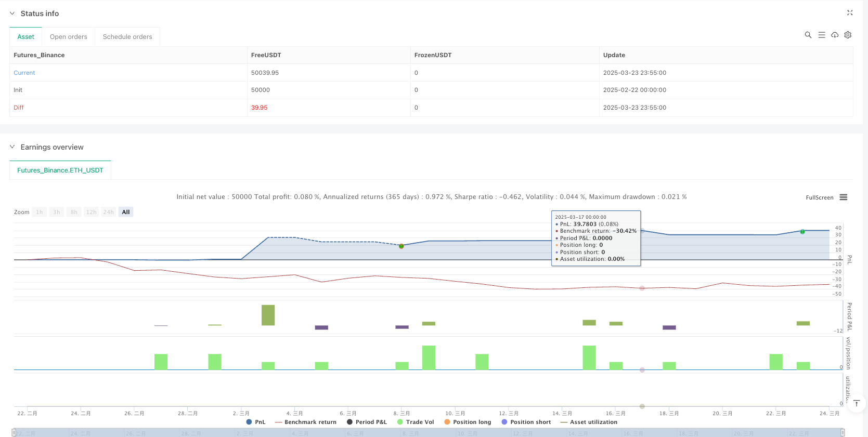
Task: Set chart zoom to 8h
Action: 74,212
